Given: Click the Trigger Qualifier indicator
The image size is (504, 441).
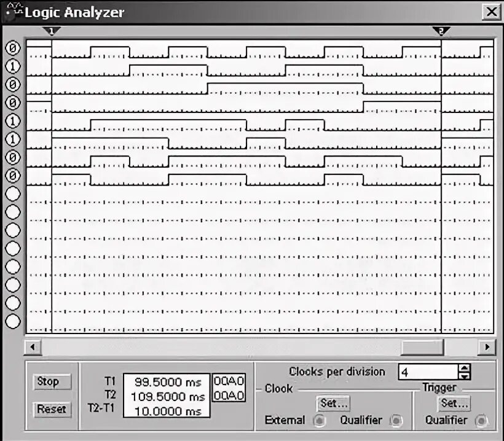Looking at the screenshot, I should tap(481, 421).
